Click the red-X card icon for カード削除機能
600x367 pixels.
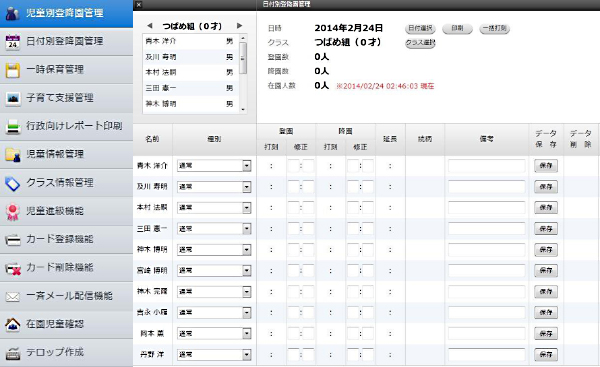coord(12,268)
